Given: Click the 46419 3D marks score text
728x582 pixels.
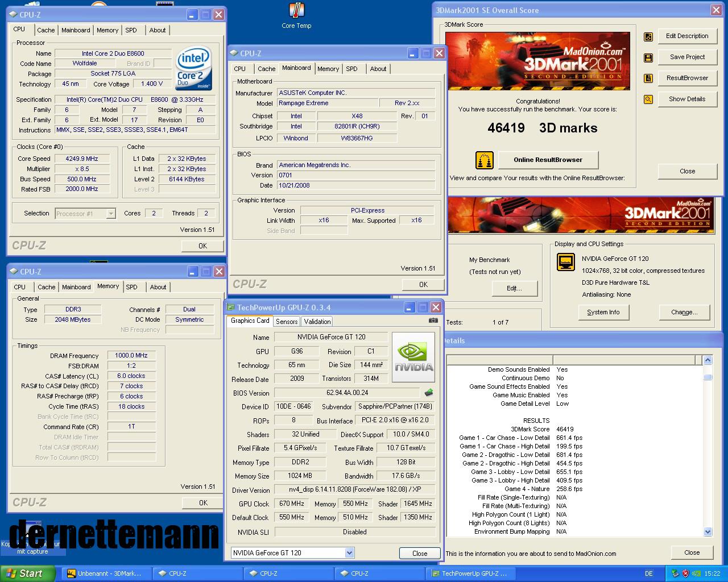Looking at the screenshot, I should [543, 128].
